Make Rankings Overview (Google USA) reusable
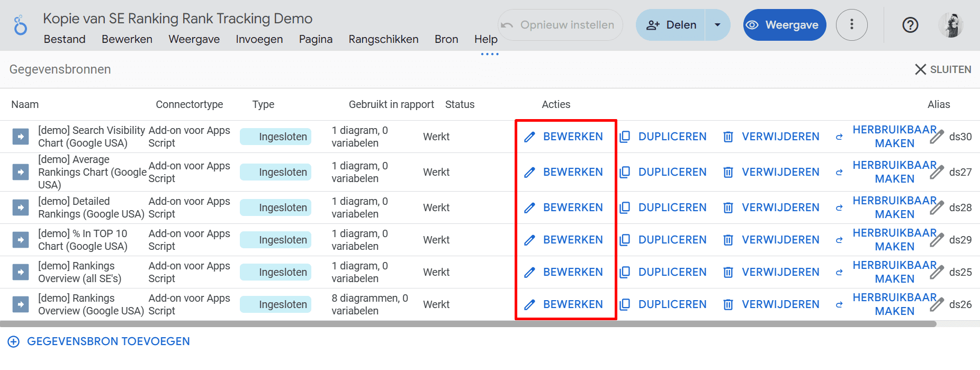Image resolution: width=980 pixels, height=370 pixels. click(886, 304)
